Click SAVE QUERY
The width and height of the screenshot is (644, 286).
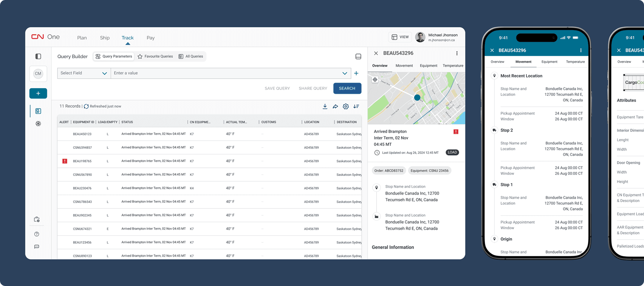pyautogui.click(x=277, y=88)
